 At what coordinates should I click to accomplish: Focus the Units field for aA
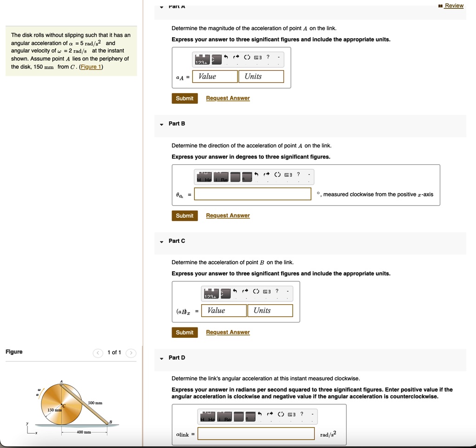click(x=261, y=77)
